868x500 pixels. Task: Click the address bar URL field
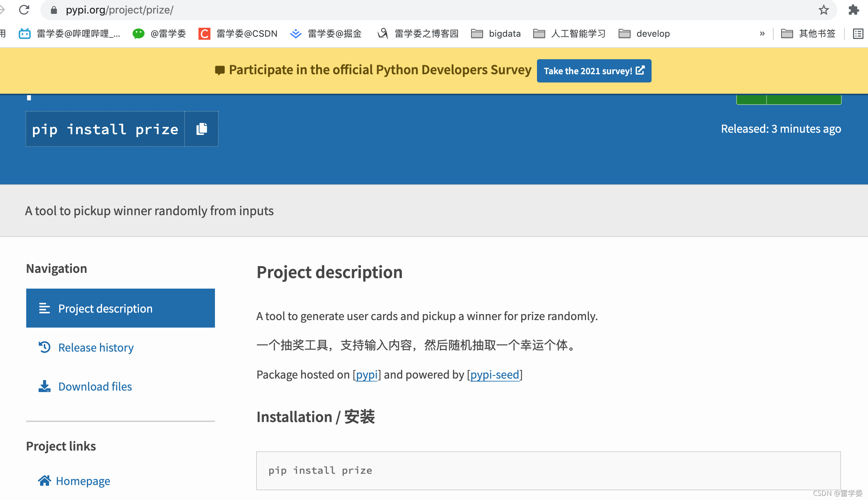374,10
